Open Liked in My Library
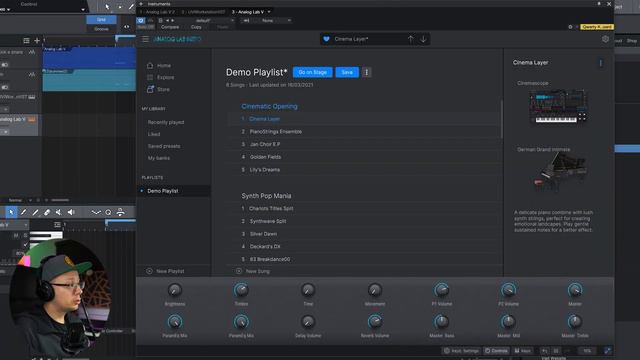 [154, 134]
